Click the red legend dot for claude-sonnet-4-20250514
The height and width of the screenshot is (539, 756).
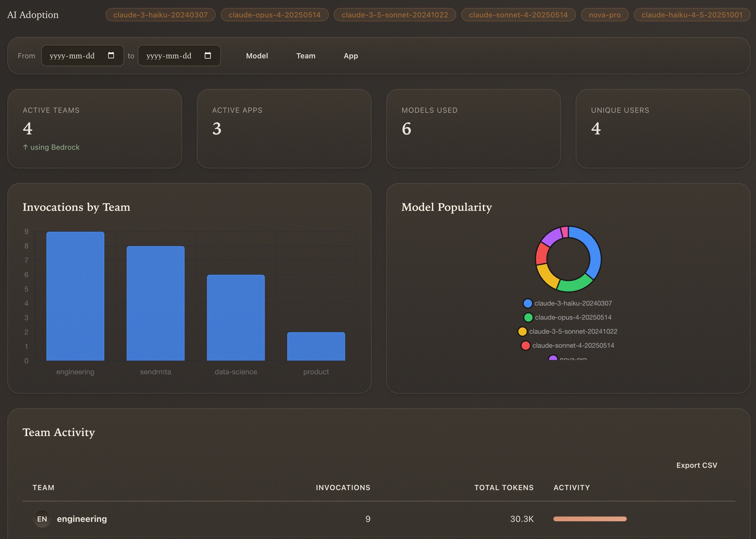click(526, 346)
